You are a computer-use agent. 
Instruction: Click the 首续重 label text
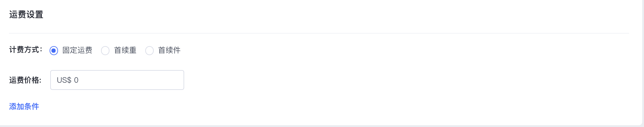click(125, 50)
